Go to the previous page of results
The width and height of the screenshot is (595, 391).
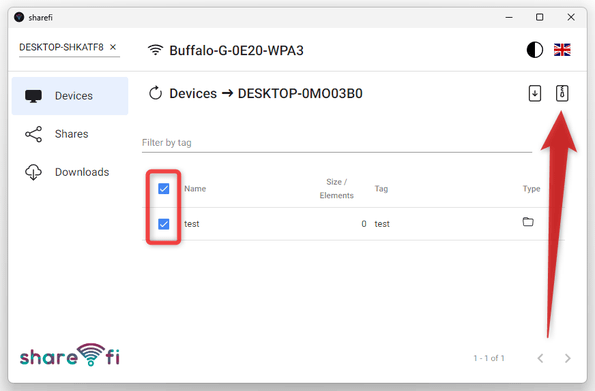540,358
